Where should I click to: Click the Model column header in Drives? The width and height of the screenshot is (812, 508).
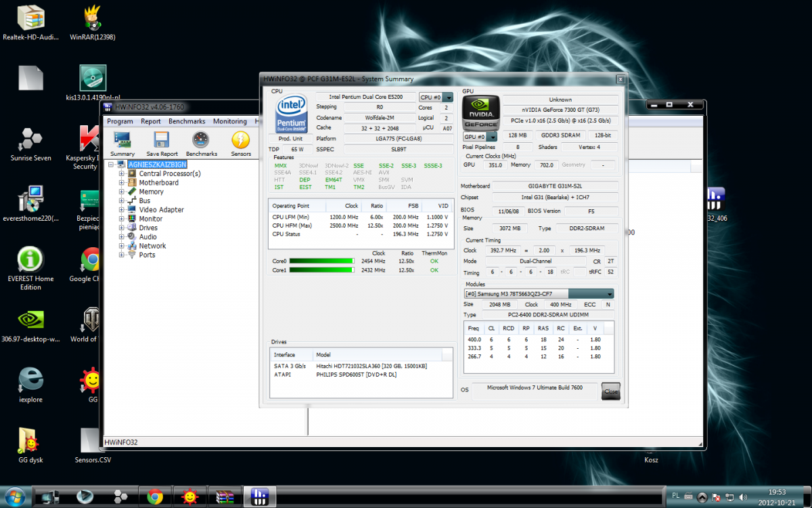coord(377,355)
